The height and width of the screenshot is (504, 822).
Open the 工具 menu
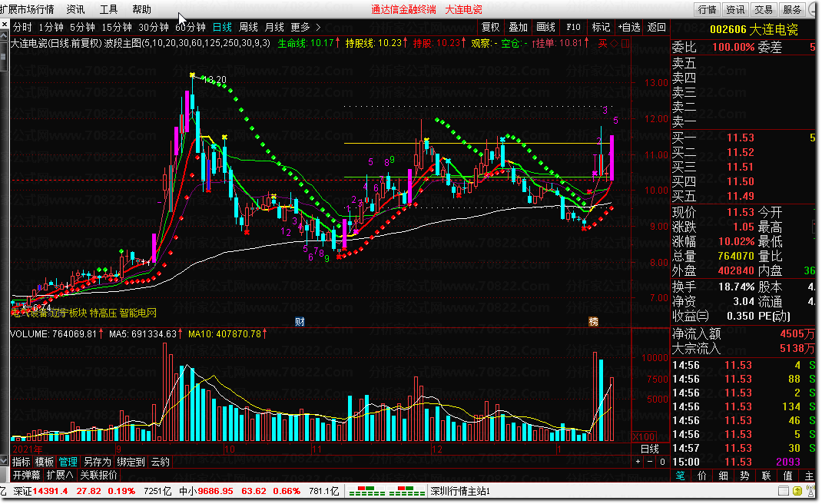tap(108, 9)
